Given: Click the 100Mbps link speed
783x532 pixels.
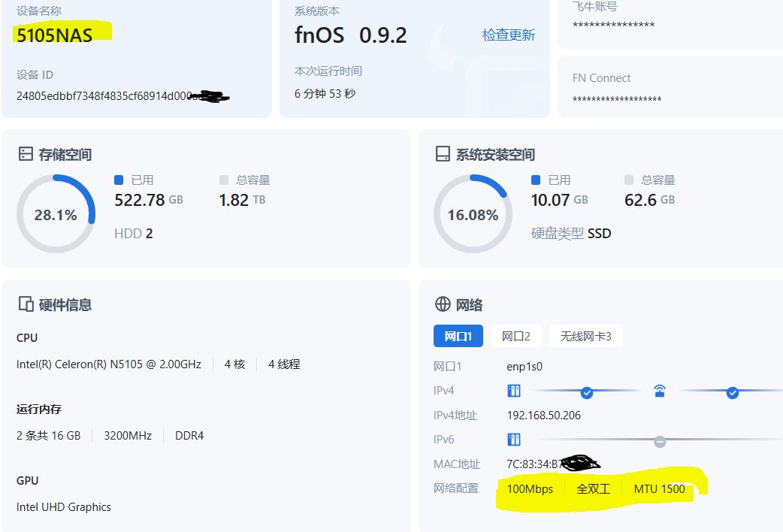Looking at the screenshot, I should click(530, 489).
